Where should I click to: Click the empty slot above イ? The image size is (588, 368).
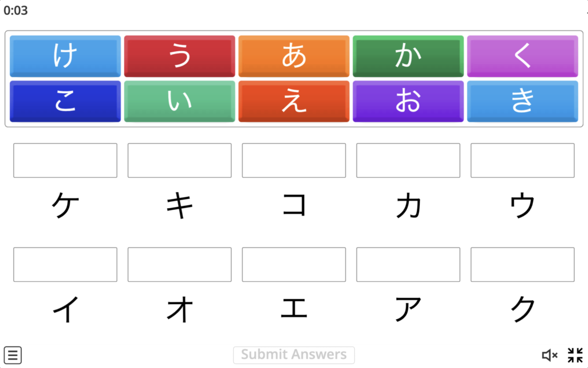pyautogui.click(x=65, y=264)
